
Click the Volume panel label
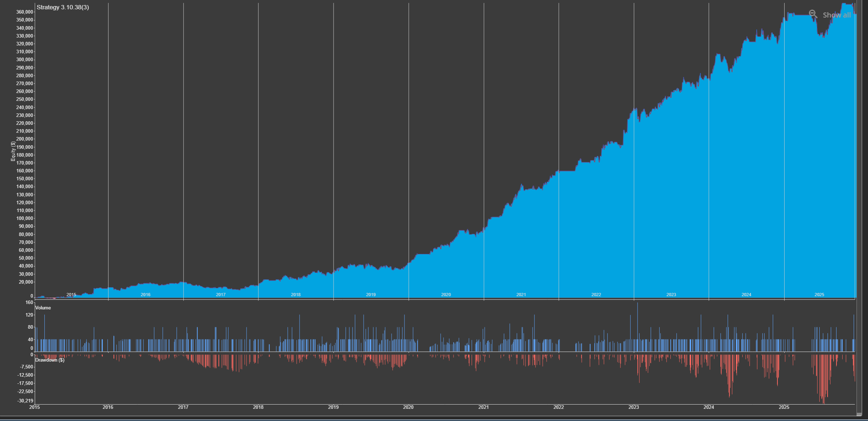(43, 308)
